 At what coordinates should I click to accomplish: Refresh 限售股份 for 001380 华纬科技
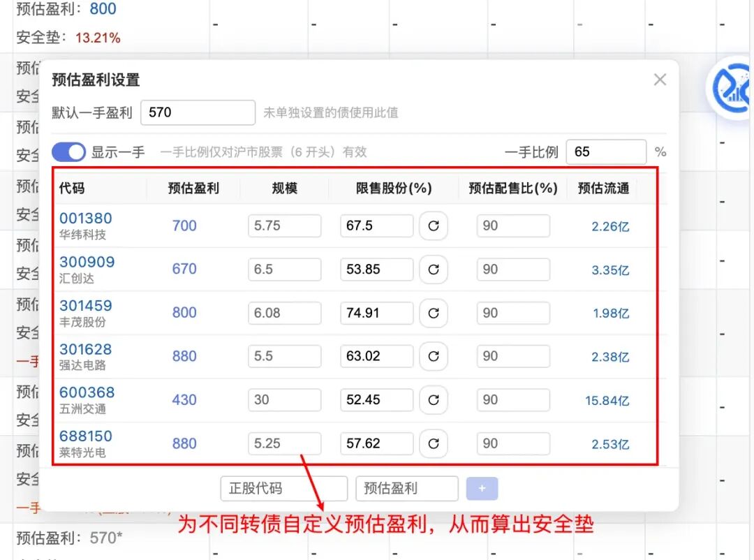click(x=434, y=226)
